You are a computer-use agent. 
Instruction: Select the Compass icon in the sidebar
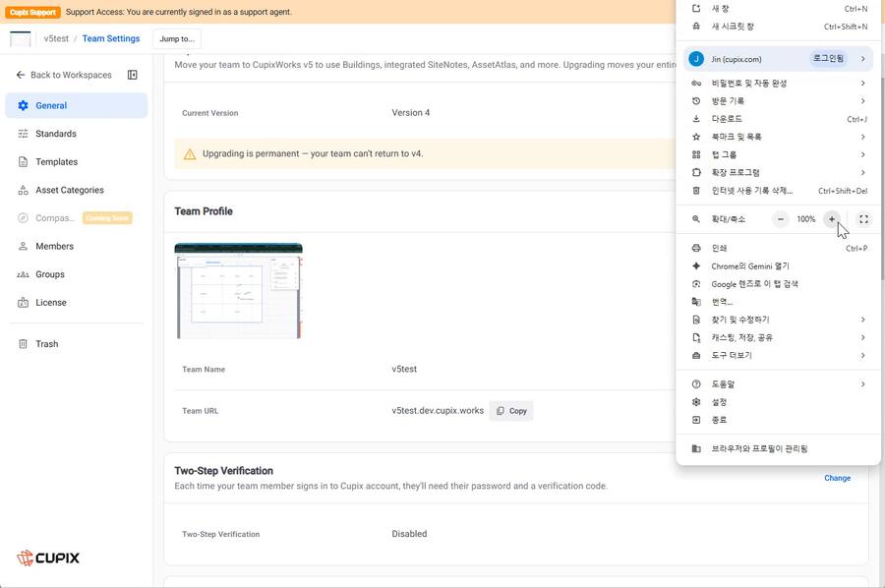[x=24, y=218]
